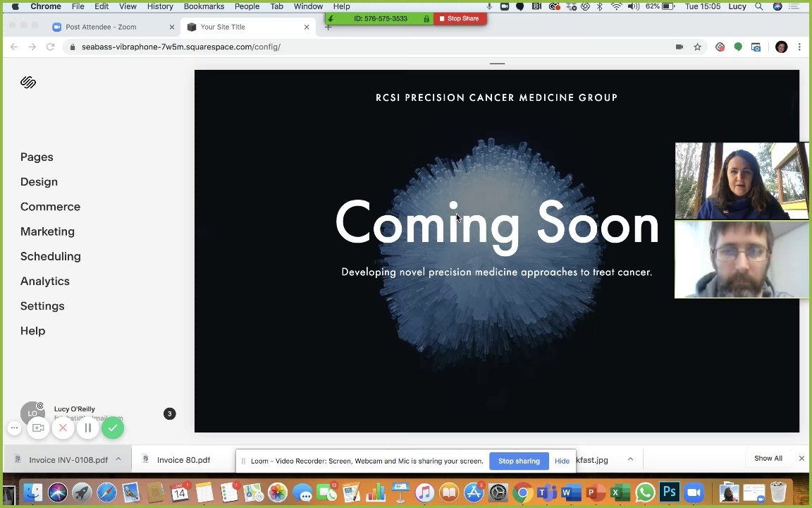Open WhatsApp from the Dock

645,492
